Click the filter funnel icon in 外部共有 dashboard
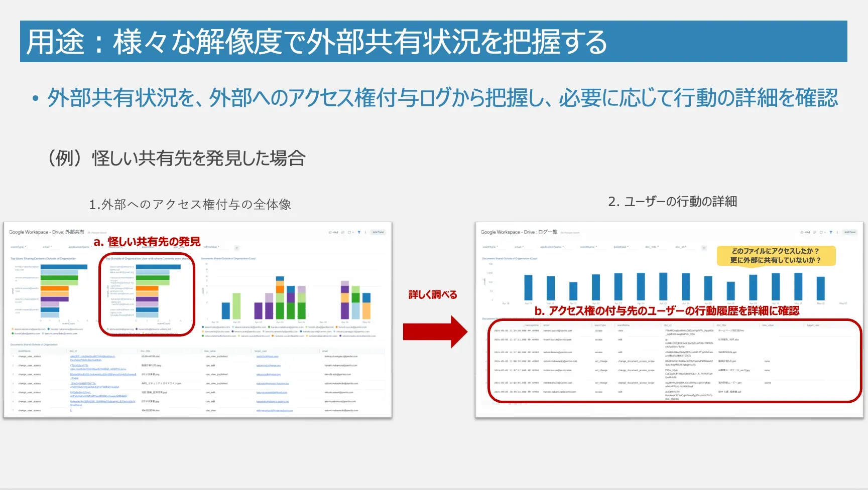 359,232
